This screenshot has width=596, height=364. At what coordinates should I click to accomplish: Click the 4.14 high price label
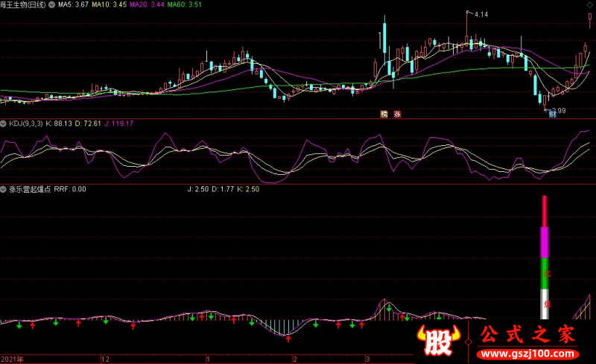[x=481, y=14]
